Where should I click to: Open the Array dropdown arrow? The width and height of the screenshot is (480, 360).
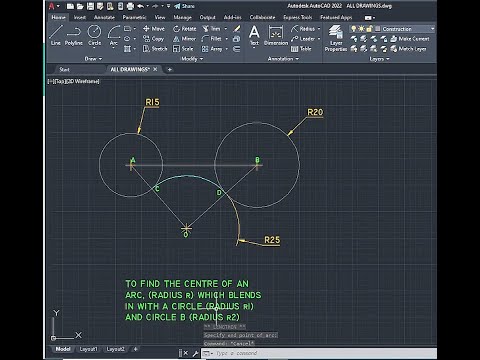227,49
